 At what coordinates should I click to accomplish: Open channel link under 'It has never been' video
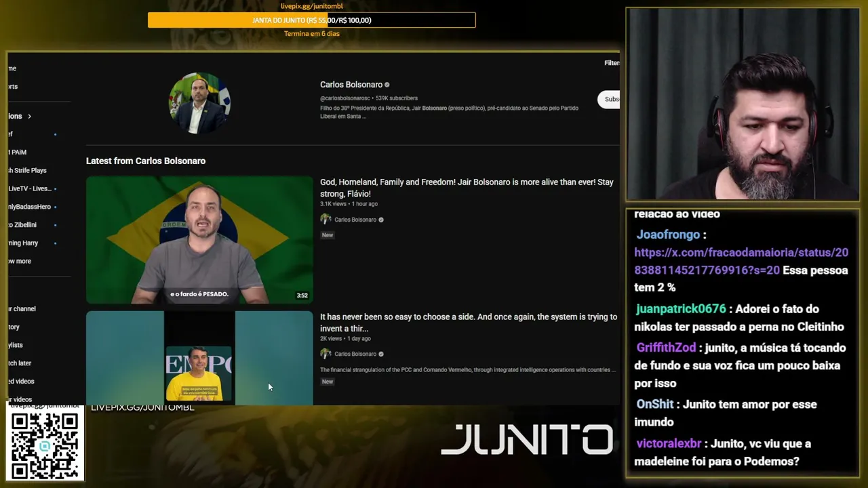click(355, 354)
